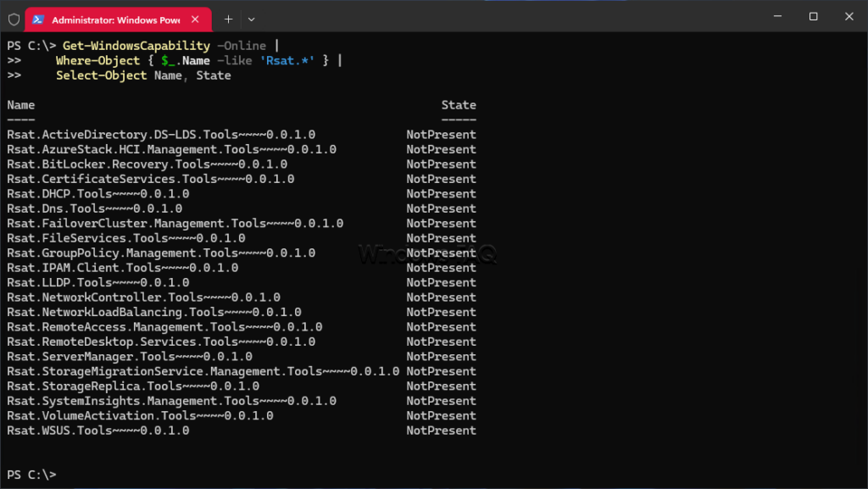Click NotPresent state for Rsat.ServerManager.Tools row

pos(441,356)
